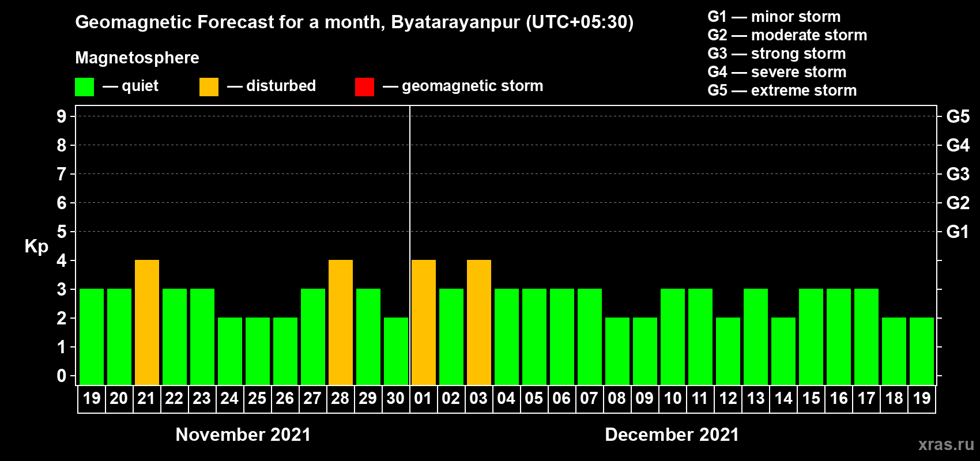Click the Kp value 0 on left axis
The height and width of the screenshot is (461, 980).
[62, 376]
